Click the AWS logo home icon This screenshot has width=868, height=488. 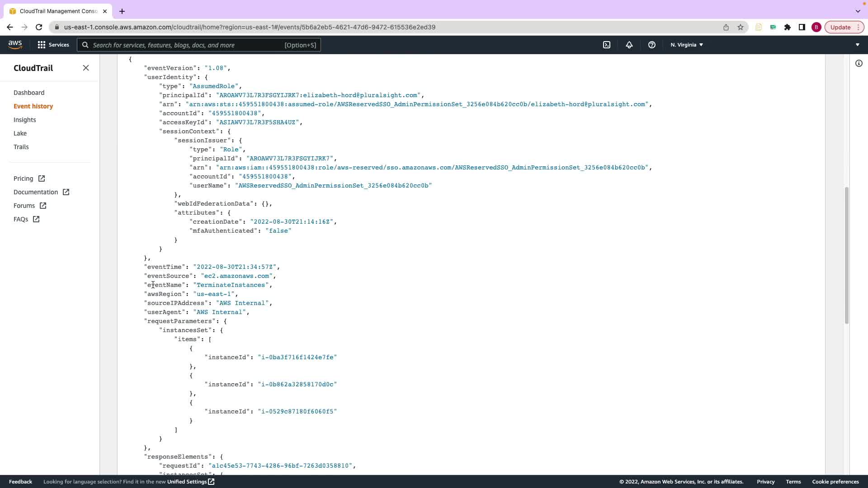(15, 44)
